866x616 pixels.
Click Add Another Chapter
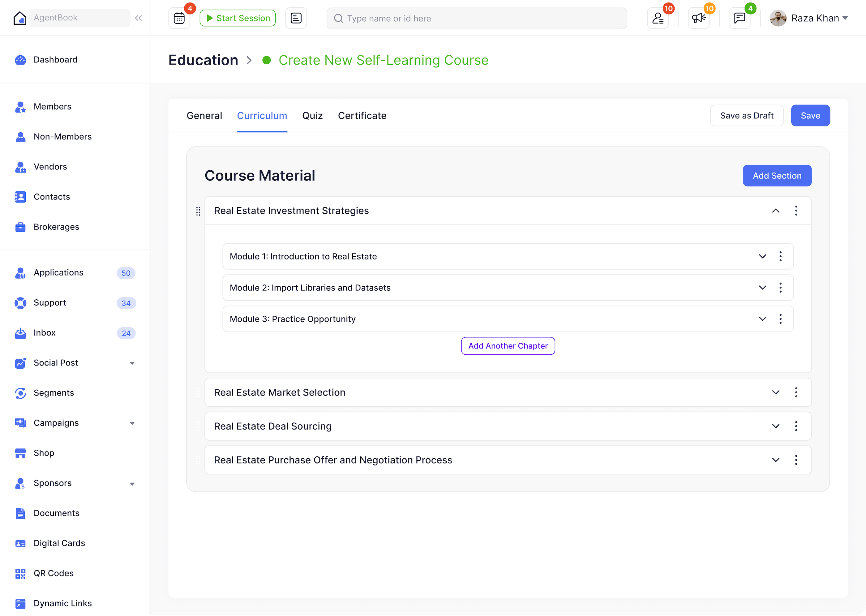pyautogui.click(x=508, y=346)
